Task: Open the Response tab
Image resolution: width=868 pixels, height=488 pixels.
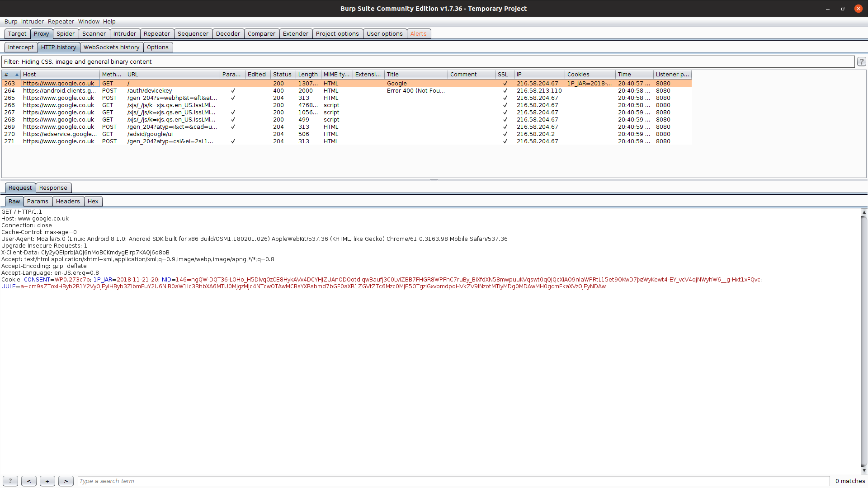Action: [53, 188]
